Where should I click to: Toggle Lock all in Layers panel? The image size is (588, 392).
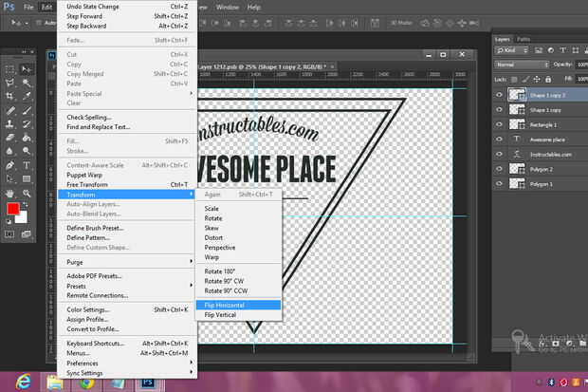tap(548, 79)
